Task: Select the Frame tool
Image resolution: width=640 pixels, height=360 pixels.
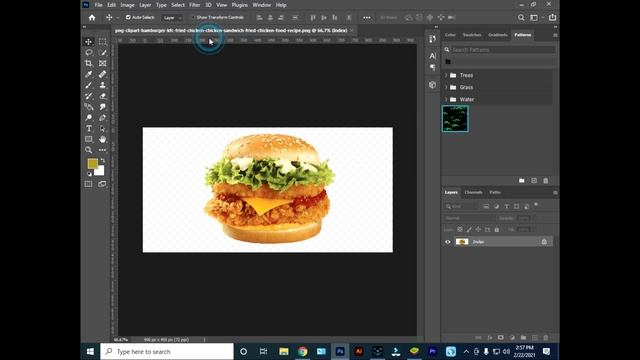Action: (102, 63)
